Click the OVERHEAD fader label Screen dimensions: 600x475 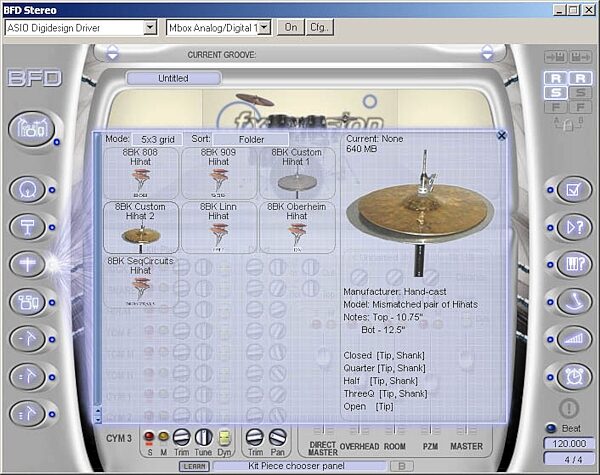coord(359,446)
